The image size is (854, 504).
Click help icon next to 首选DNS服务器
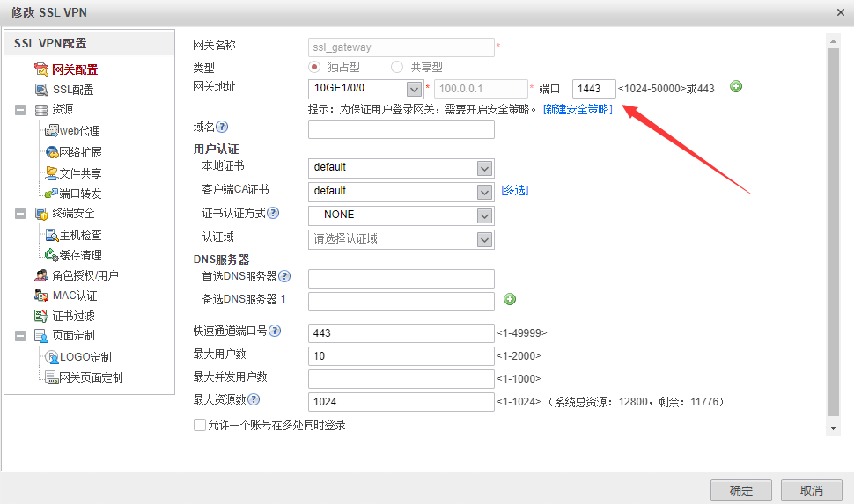(284, 276)
